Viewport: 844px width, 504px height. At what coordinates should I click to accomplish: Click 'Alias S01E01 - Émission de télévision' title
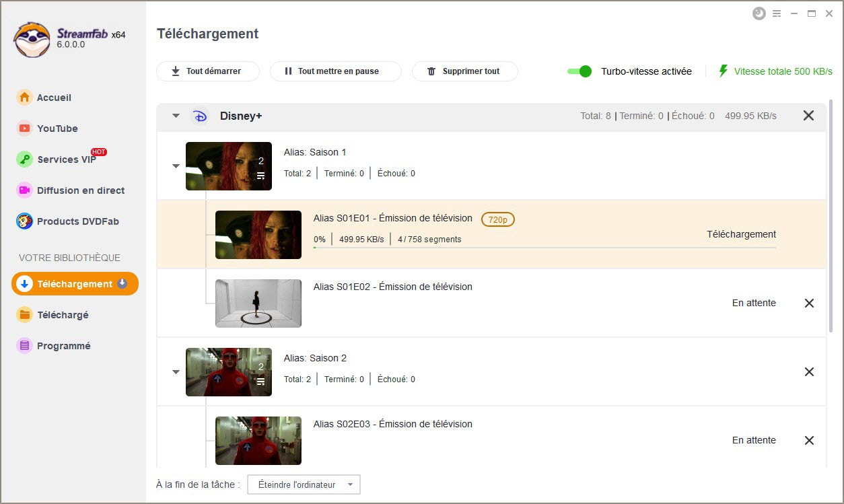pyautogui.click(x=393, y=218)
